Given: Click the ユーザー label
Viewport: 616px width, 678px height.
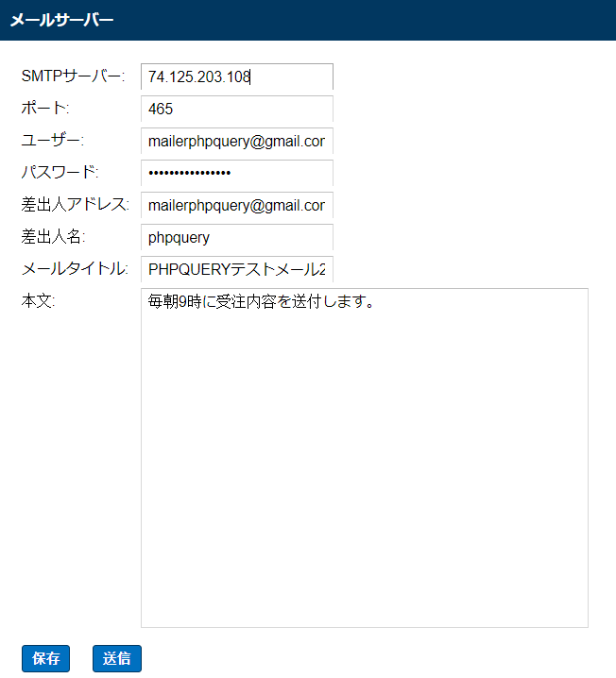Looking at the screenshot, I should click(52, 140).
